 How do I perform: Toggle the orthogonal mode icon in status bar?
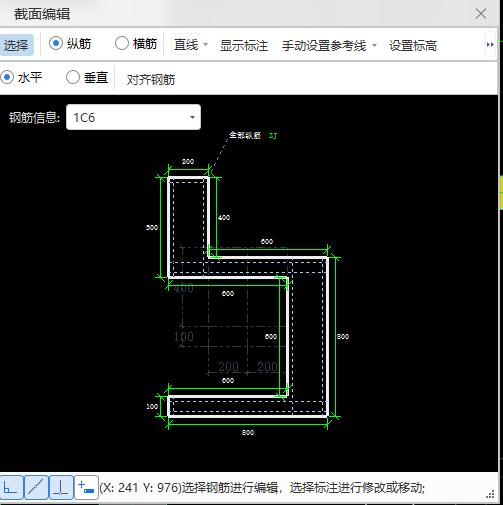(11, 488)
